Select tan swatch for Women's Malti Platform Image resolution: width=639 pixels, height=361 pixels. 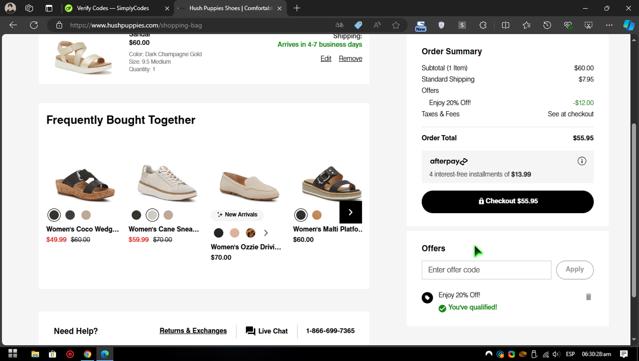pyautogui.click(x=317, y=215)
